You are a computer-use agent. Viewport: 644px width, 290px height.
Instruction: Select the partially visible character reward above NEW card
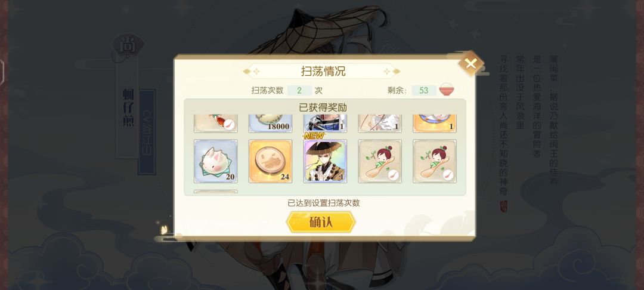(326, 124)
